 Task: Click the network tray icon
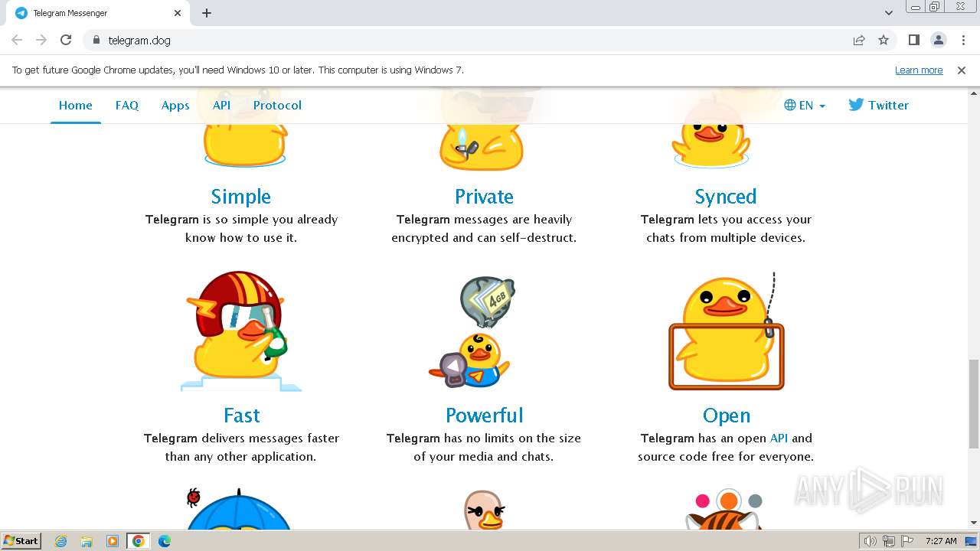889,541
